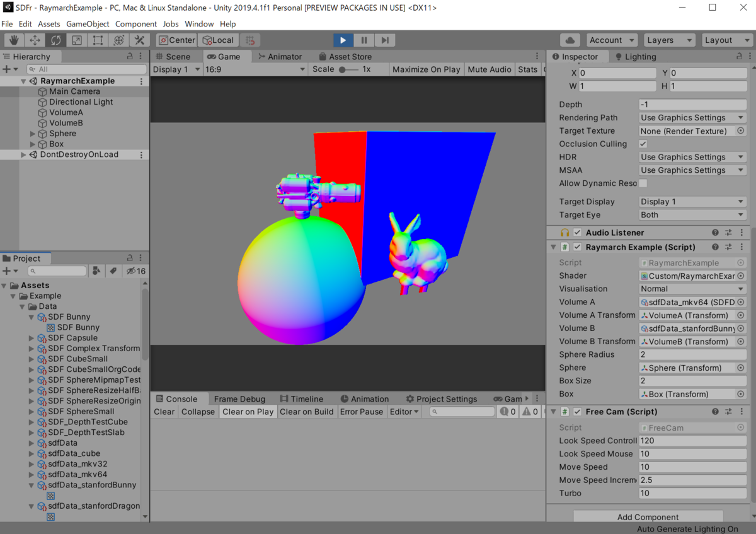Open the Visualisation dropdown set to Normal
The height and width of the screenshot is (534, 756).
(x=692, y=288)
